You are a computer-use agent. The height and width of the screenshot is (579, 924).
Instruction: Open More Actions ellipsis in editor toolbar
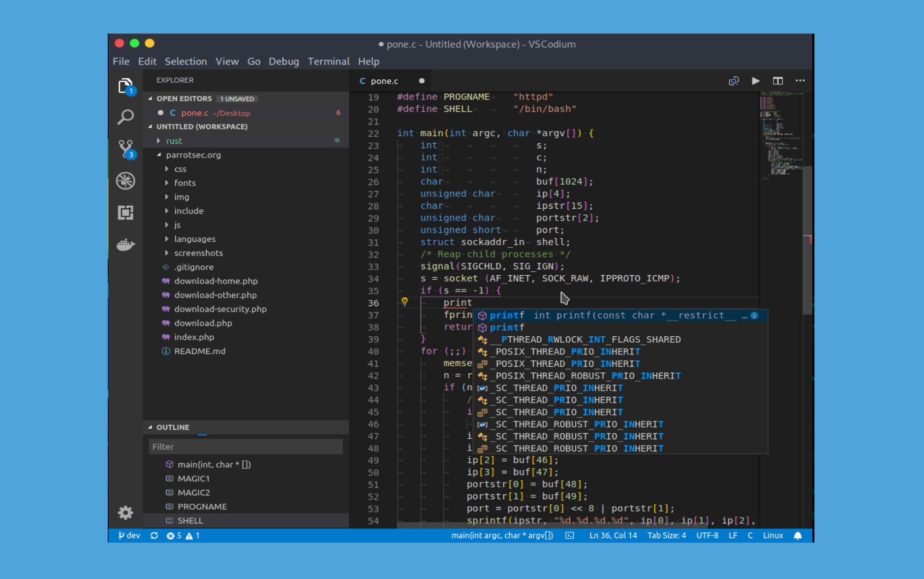click(x=800, y=81)
